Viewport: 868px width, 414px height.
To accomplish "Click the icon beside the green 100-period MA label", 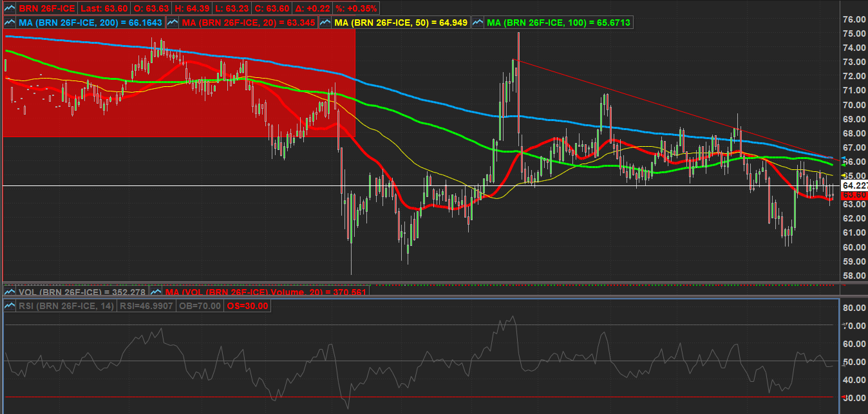I will 478,23.
